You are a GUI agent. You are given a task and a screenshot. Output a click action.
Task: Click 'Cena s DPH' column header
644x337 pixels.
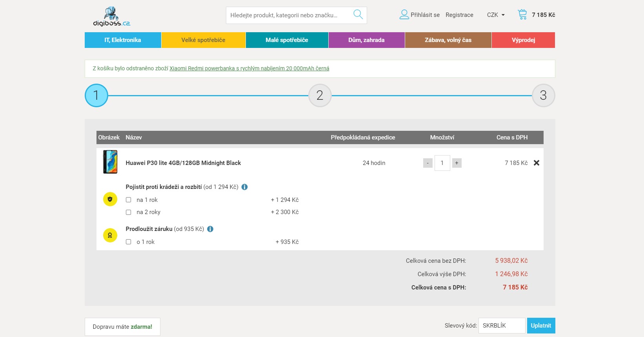point(512,137)
